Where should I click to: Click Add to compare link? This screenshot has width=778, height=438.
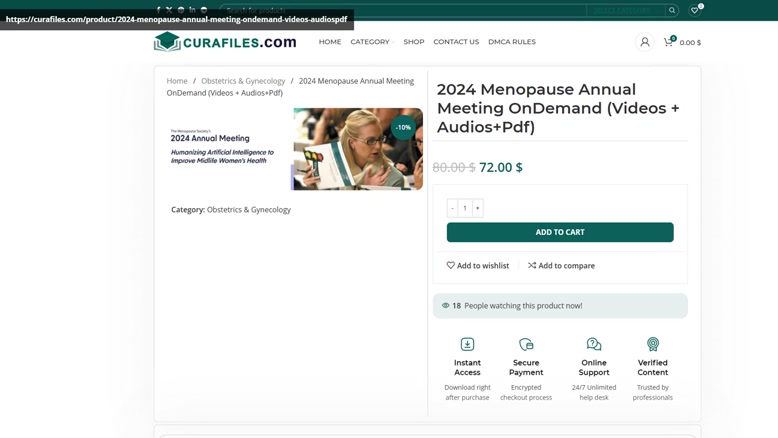561,265
